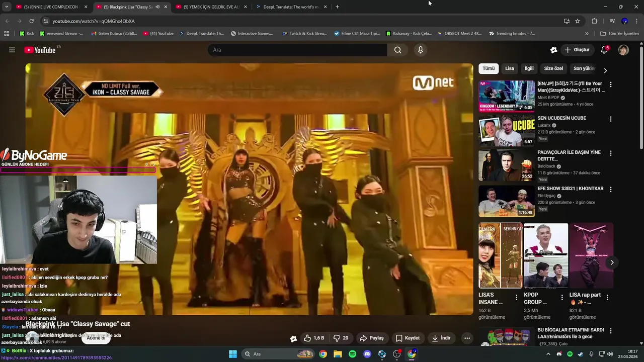Open the Gelen Kutusu bookmark
Viewport: 644px width, 362px height.
tap(114, 34)
